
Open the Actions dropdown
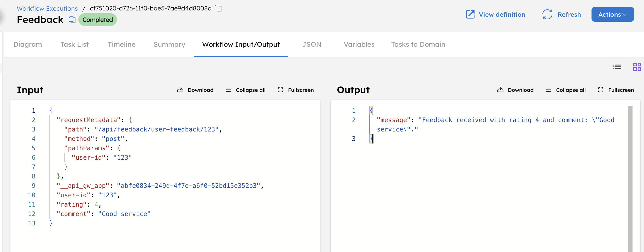(x=612, y=14)
